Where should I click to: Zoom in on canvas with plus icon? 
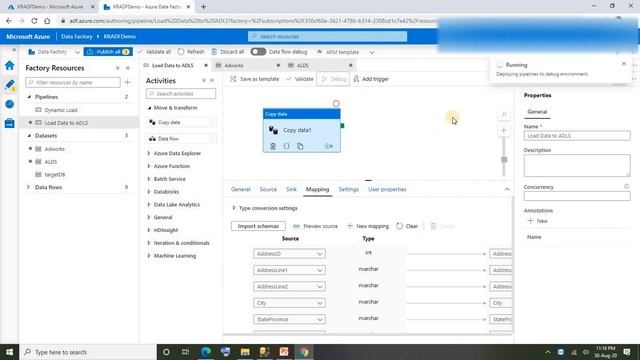pyautogui.click(x=504, y=131)
